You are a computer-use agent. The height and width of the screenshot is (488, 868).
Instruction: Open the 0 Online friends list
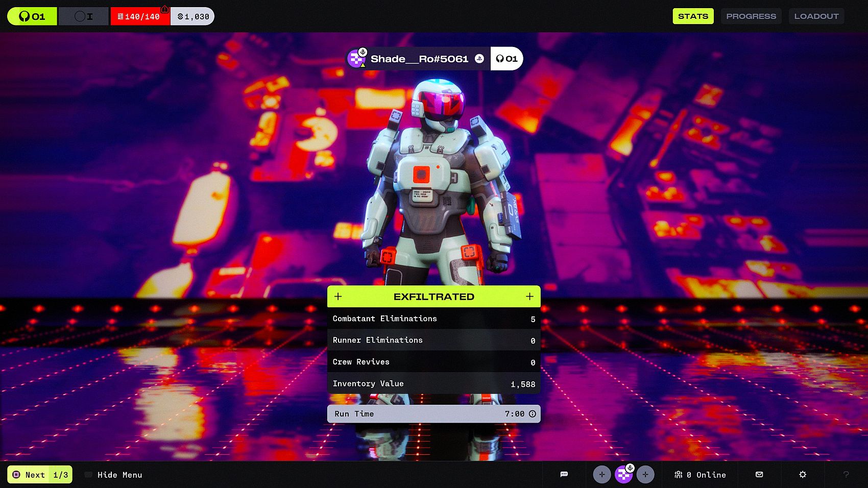pyautogui.click(x=700, y=475)
